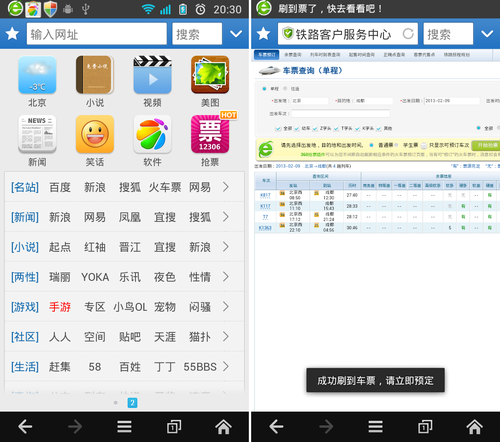Open the 12306 抢票 ticket icon
The width and height of the screenshot is (500, 442).
pyautogui.click(x=210, y=134)
